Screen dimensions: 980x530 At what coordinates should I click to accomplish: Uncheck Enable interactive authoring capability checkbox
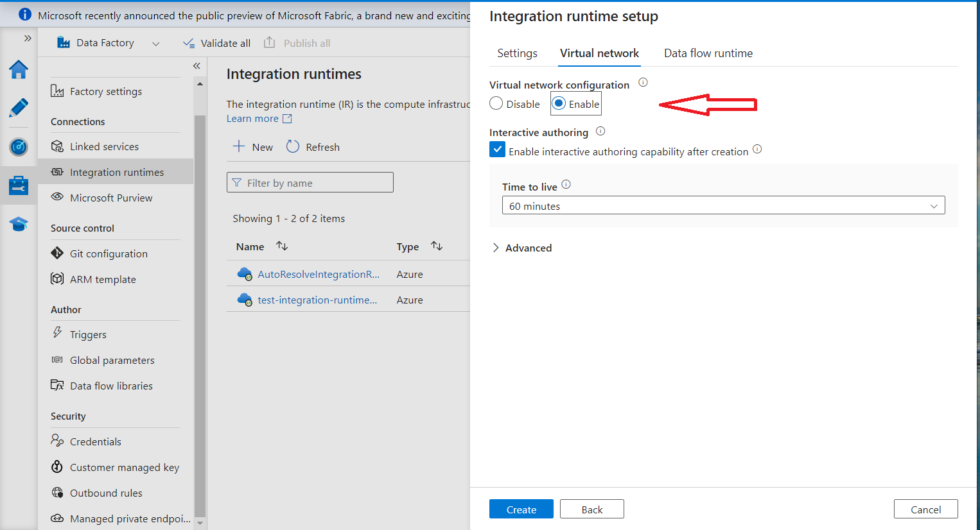coord(498,150)
